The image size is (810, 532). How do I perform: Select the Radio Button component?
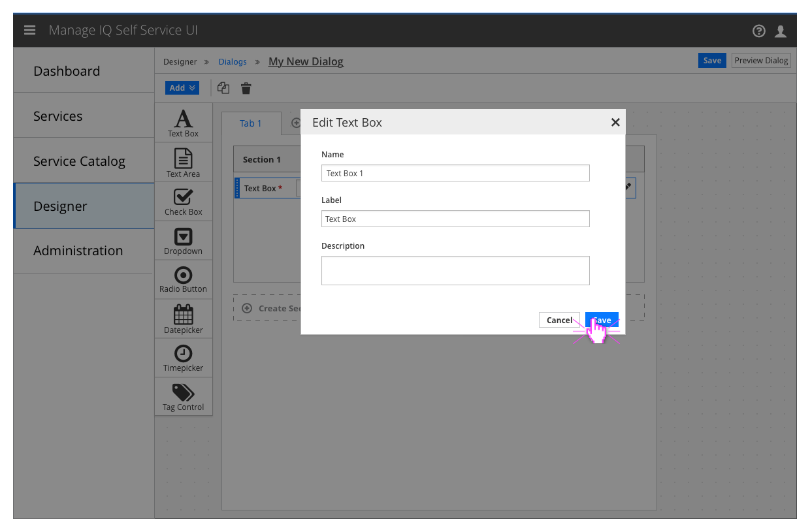pyautogui.click(x=183, y=279)
